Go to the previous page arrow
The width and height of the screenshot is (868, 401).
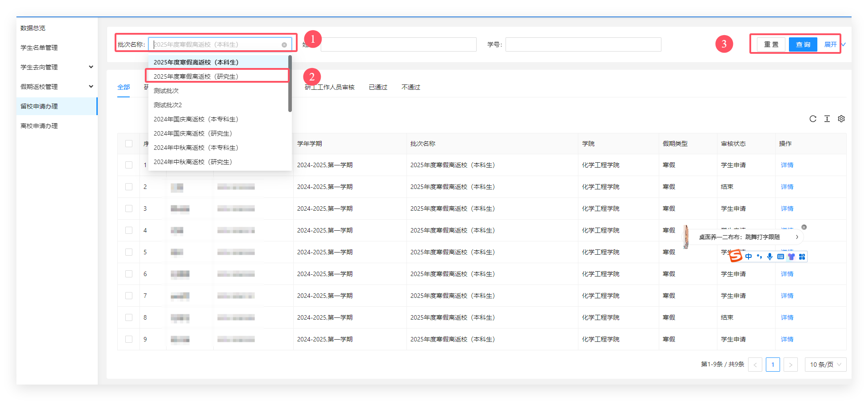(755, 365)
